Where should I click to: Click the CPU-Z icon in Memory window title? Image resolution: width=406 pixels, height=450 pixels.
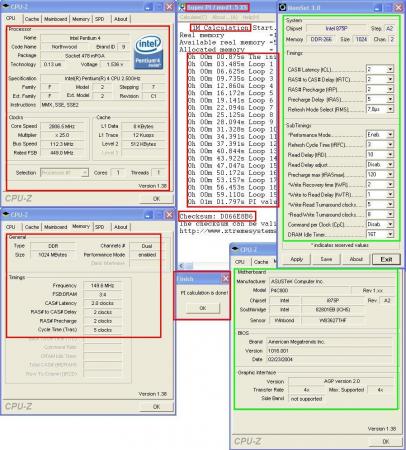click(x=6, y=214)
